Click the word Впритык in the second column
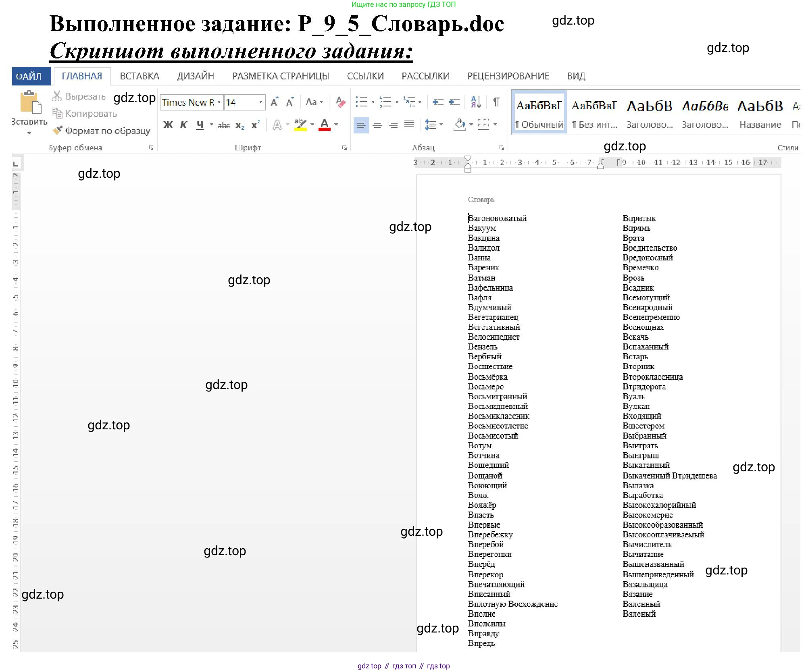The image size is (808, 672). click(639, 218)
